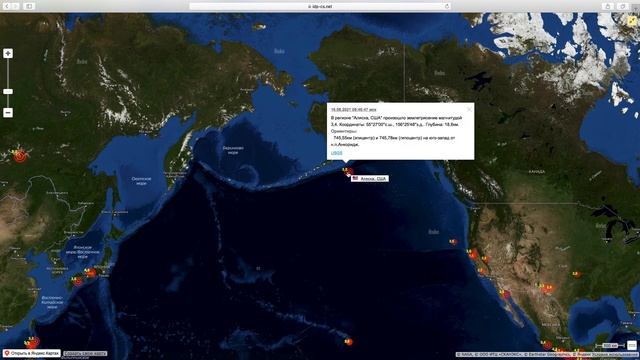The height and width of the screenshot is (360, 640).
Task: Select the large earthquake marker in Siberia
Action: click(x=20, y=156)
